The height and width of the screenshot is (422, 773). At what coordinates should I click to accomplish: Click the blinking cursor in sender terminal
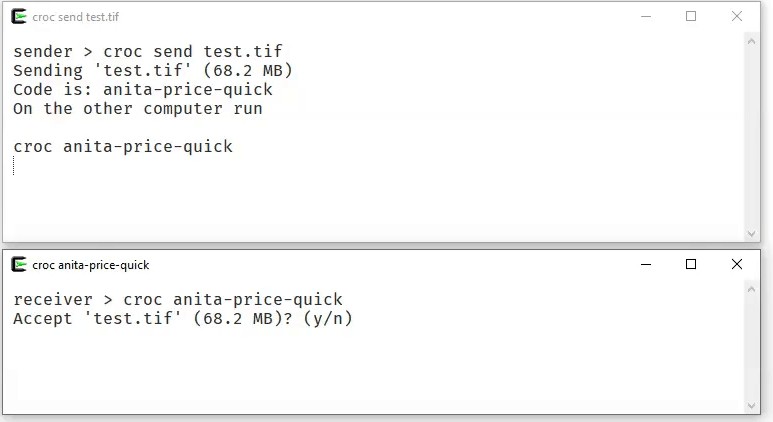coord(14,166)
